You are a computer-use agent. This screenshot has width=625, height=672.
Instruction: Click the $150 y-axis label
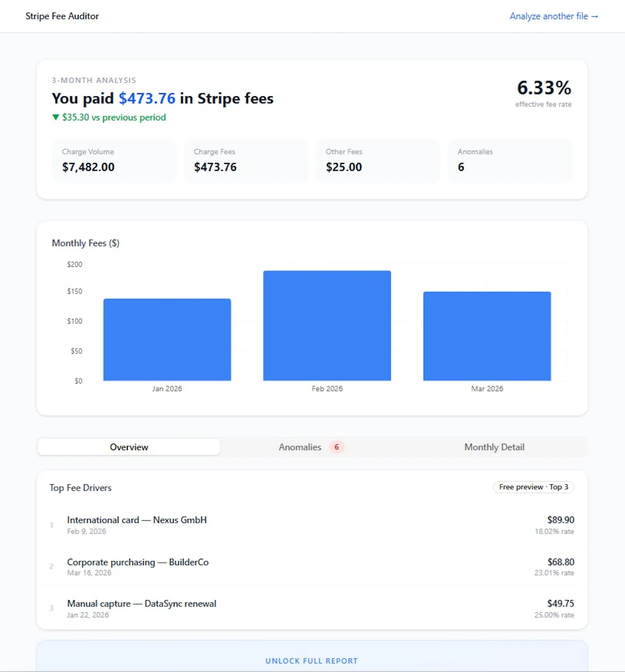click(75, 291)
